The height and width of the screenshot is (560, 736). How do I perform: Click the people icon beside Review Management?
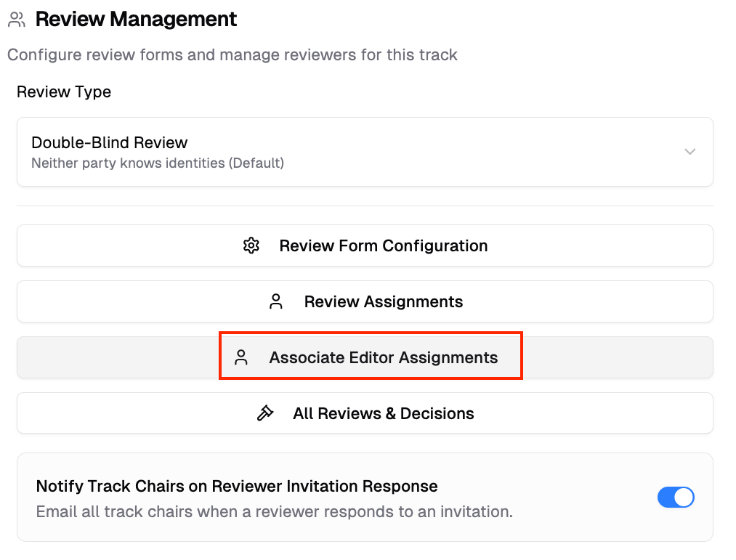click(17, 20)
